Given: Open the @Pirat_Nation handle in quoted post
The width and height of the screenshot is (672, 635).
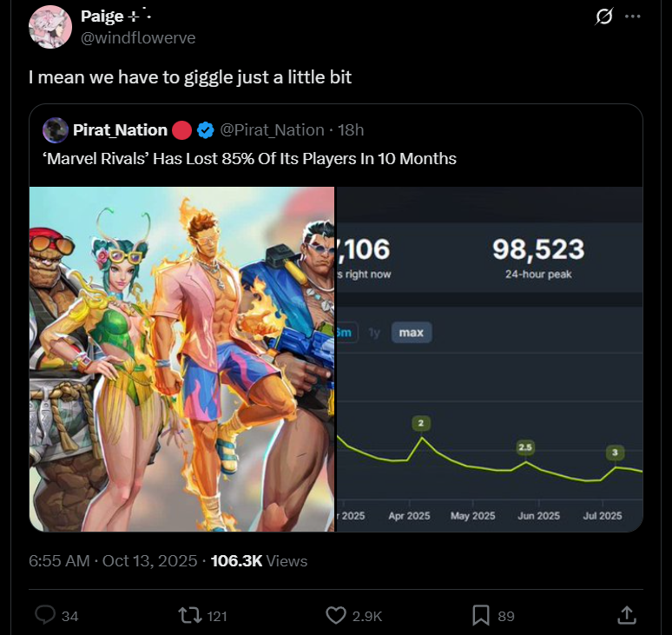Looking at the screenshot, I should 272,130.
